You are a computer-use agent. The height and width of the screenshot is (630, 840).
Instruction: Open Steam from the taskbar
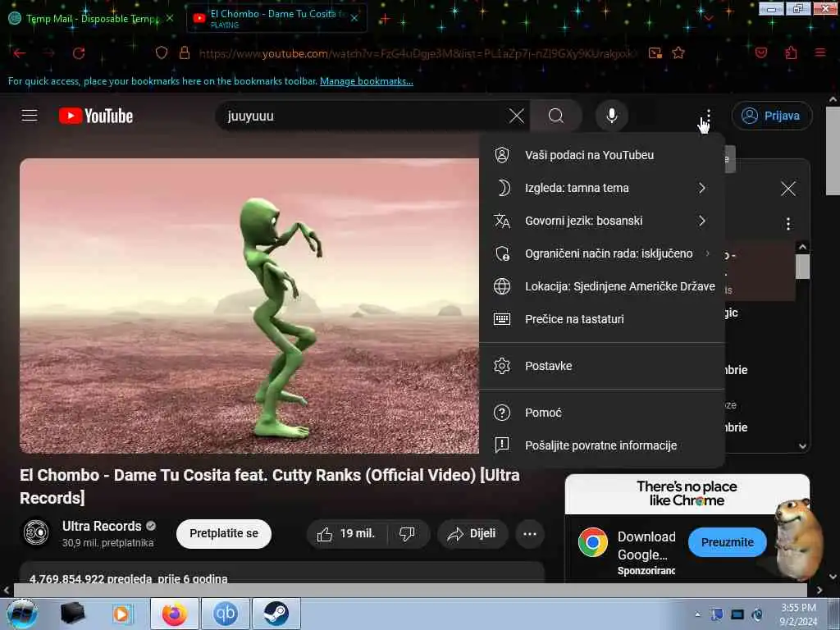(276, 614)
